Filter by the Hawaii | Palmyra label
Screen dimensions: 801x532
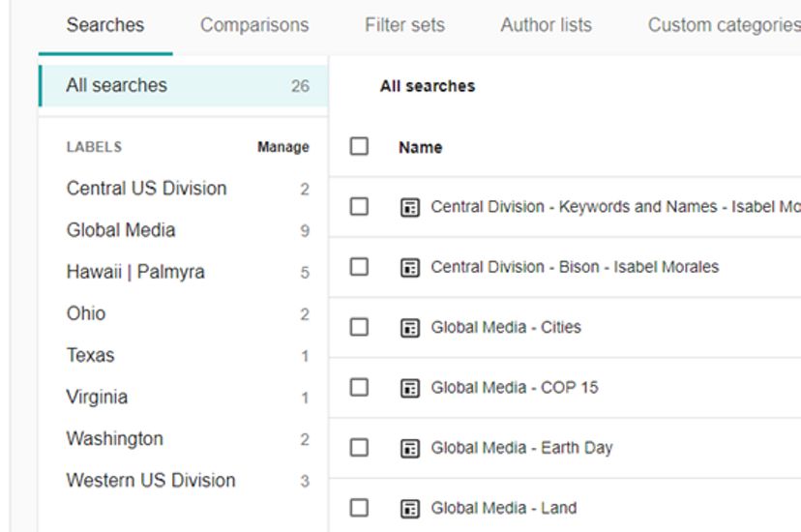[135, 272]
